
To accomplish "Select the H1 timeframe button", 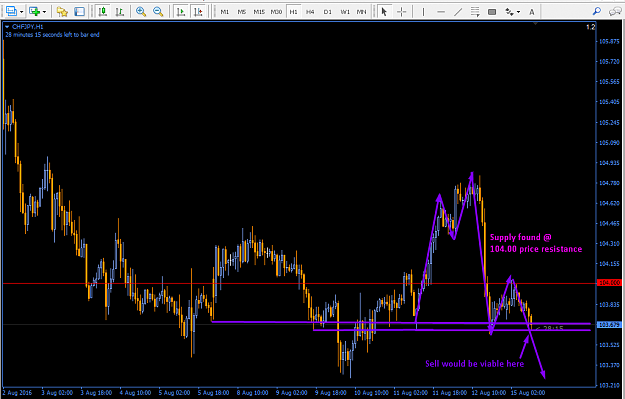I will tap(293, 12).
